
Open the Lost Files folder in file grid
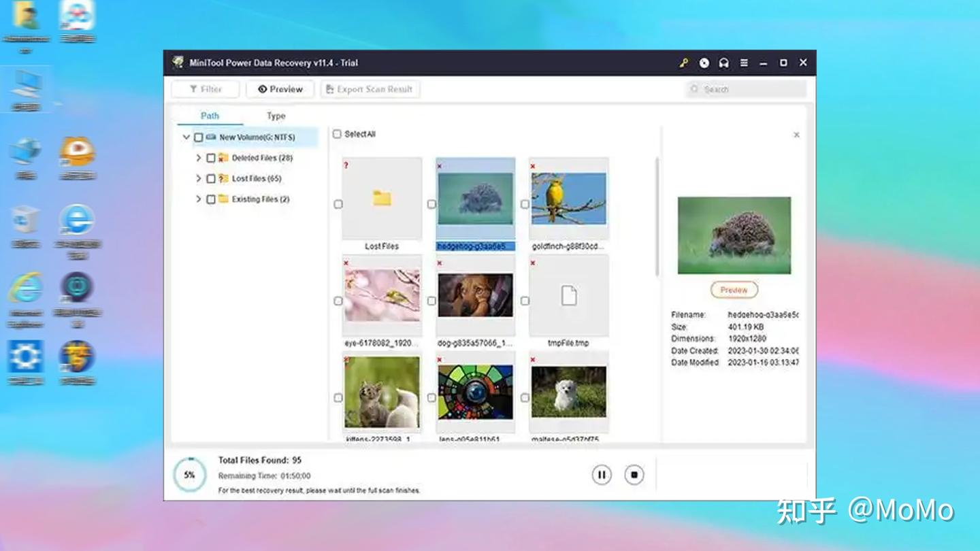point(382,199)
